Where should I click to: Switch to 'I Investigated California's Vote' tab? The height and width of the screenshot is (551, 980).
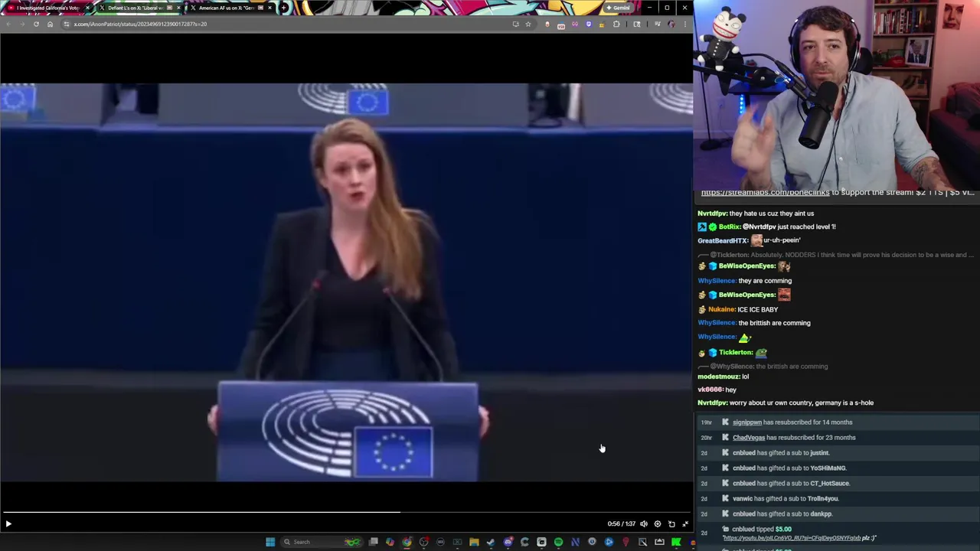[x=46, y=8]
